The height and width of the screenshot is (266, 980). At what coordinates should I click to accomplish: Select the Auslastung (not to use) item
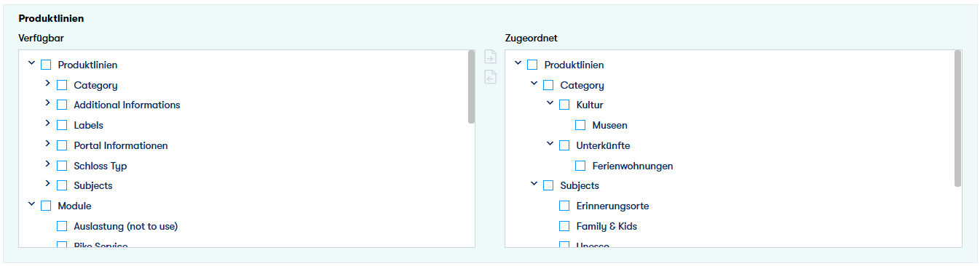tap(125, 226)
